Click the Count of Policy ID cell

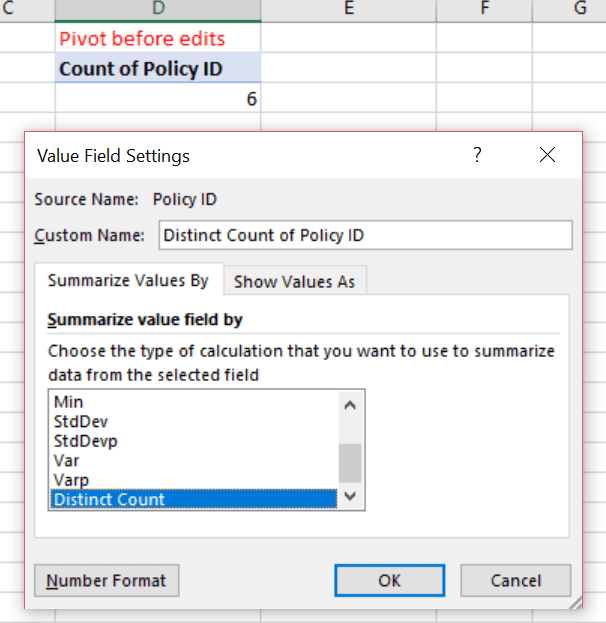click(158, 68)
